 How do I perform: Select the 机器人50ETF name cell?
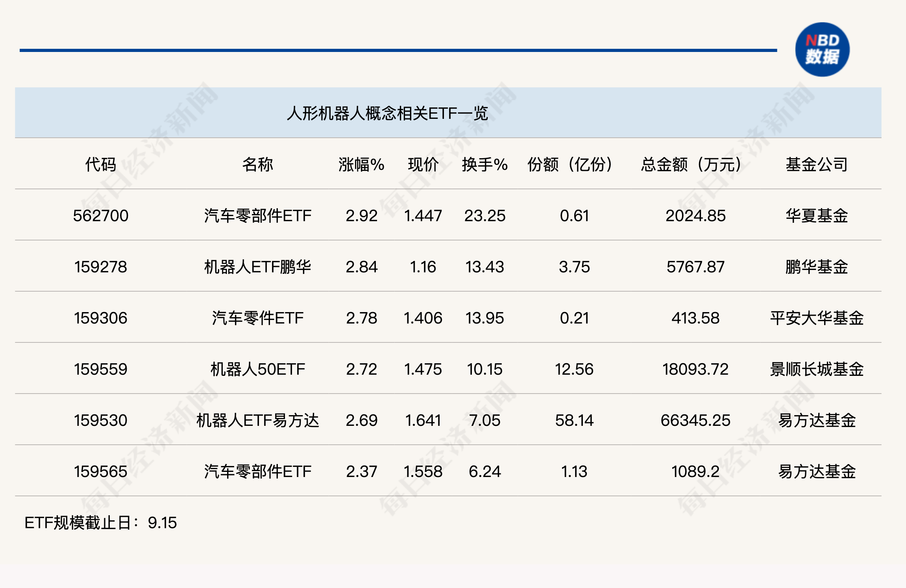point(257,369)
